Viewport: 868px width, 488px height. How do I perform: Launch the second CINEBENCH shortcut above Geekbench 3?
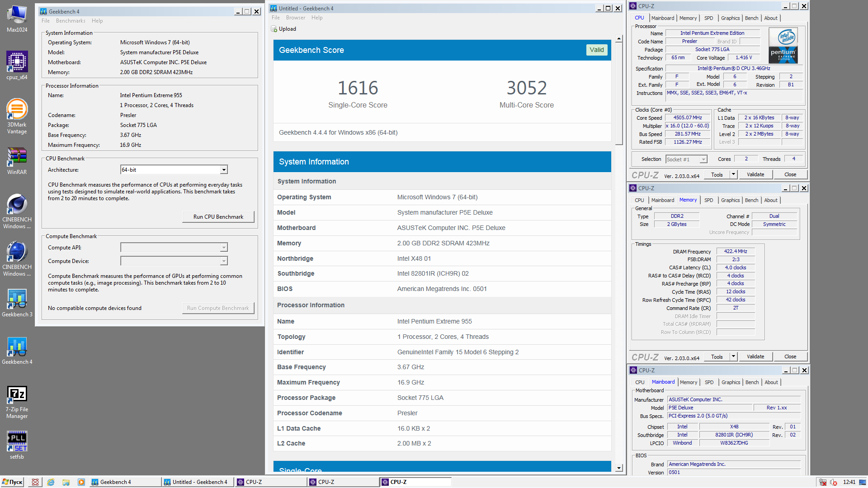(17, 259)
